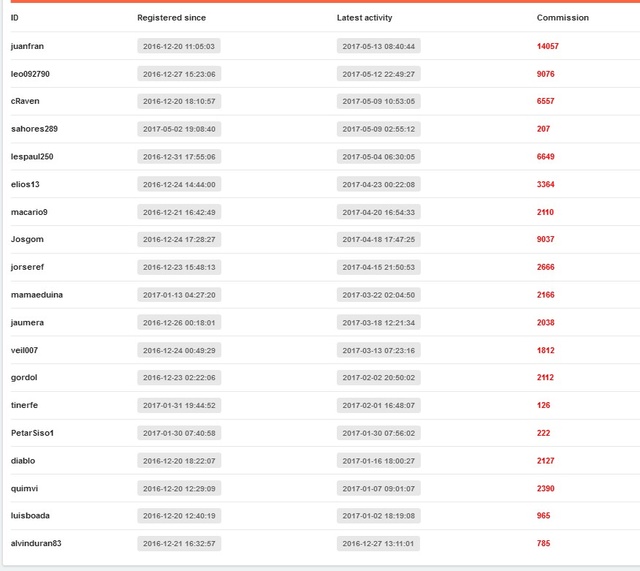Click registered date 2016-12-20 18:10:57
This screenshot has height=571, width=640.
179,101
